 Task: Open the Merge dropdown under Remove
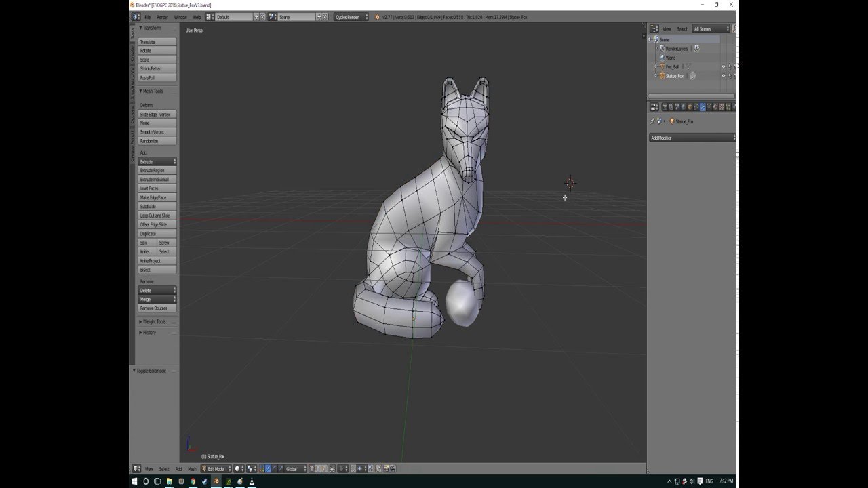pos(157,299)
